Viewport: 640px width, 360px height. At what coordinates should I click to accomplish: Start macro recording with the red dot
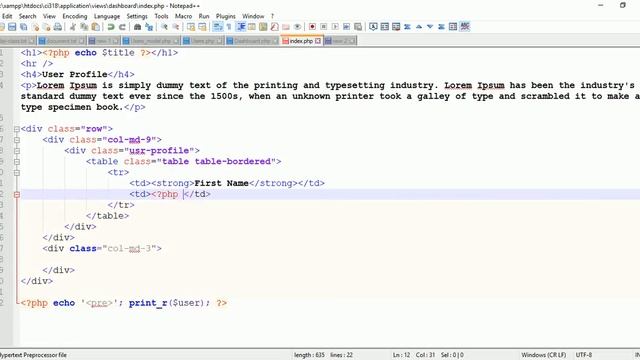point(312,27)
